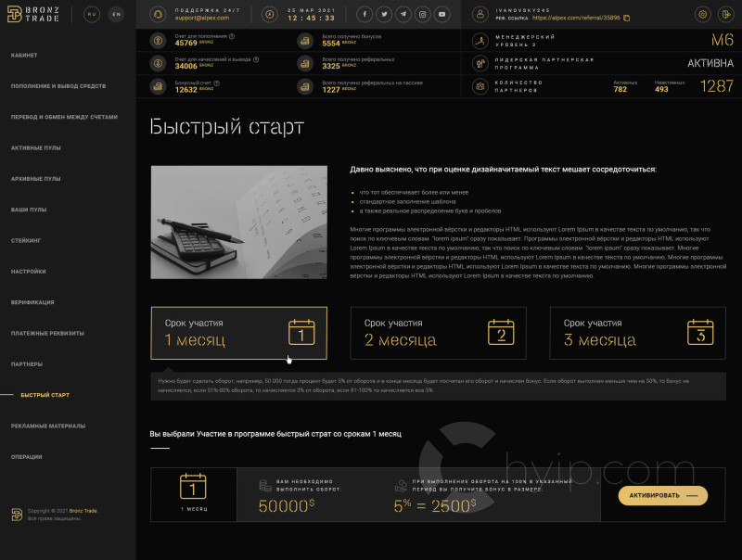This screenshot has width=742, height=560.
Task: Open the Instagram social icon
Action: (x=423, y=14)
